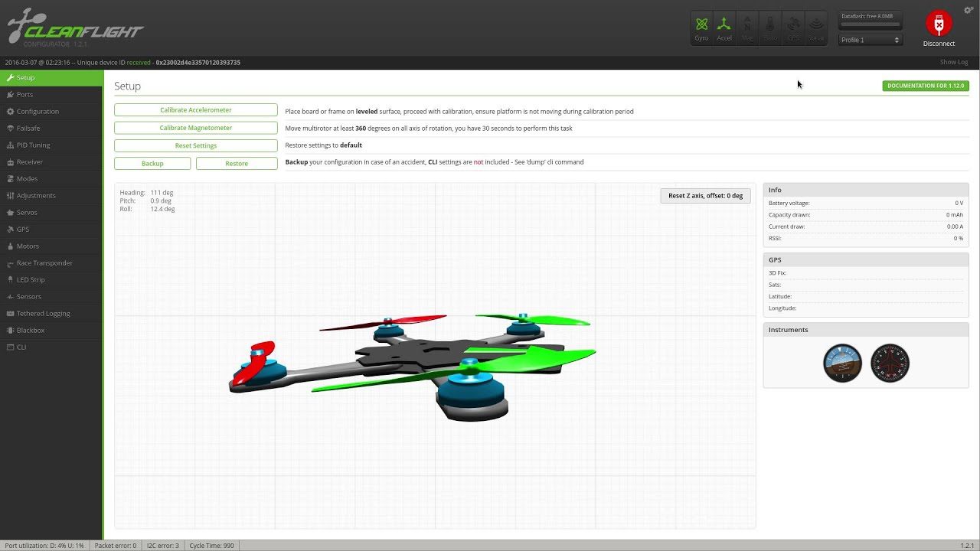This screenshot has width=980, height=551.
Task: Click the Reset Settings button
Action: click(x=196, y=145)
